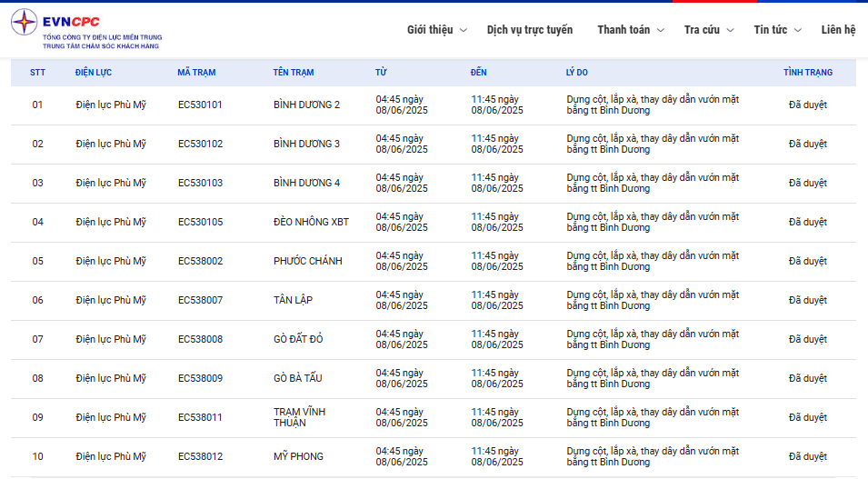The width and height of the screenshot is (868, 479).
Task: Select the BÌNH DƯƠNG 3 station name
Action: coord(306,144)
